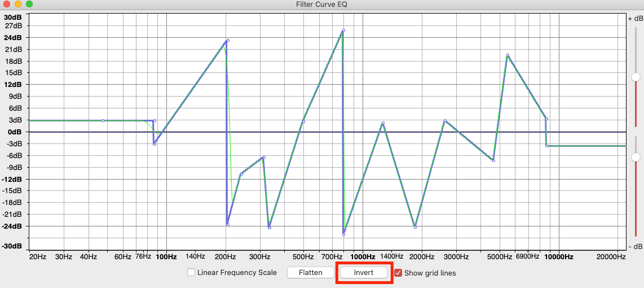Select the curve point near 3000Hz at 3dB
644x288 pixels.
445,121
